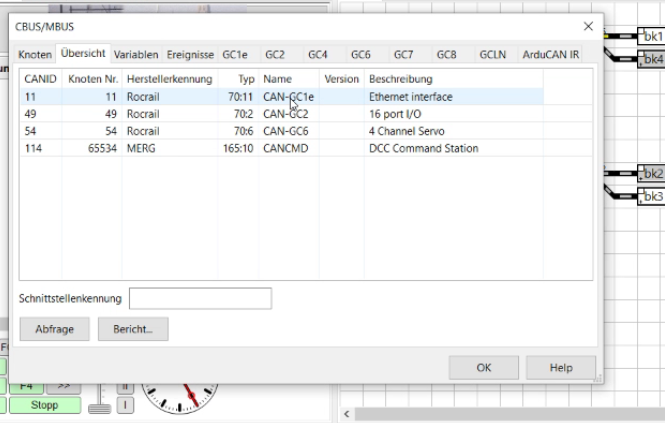Switch to the Knoten tab

point(36,54)
